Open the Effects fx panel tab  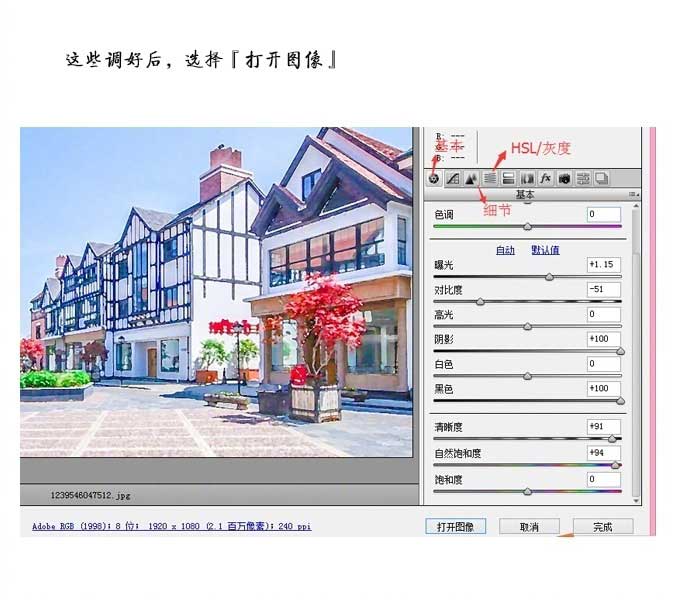[x=546, y=178]
